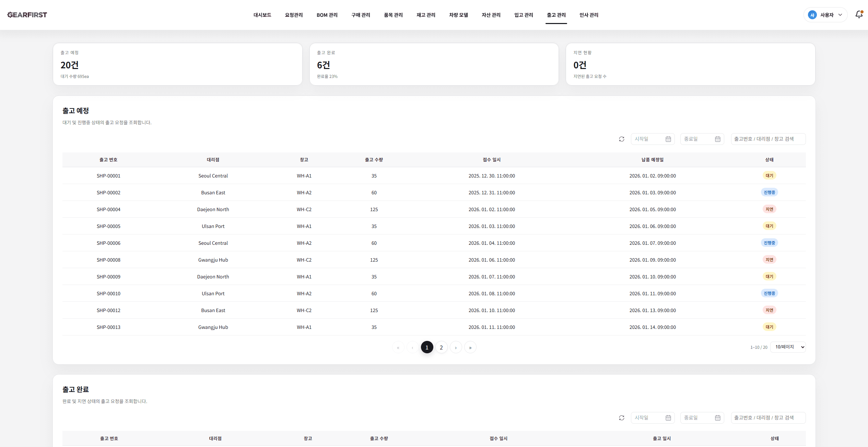The height and width of the screenshot is (447, 868).
Task: Open calendar icon in upper 시작일 field
Action: pyautogui.click(x=668, y=139)
